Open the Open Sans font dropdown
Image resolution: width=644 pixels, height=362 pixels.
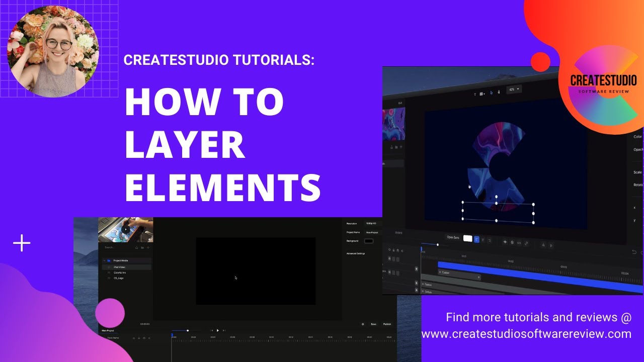pos(453,237)
